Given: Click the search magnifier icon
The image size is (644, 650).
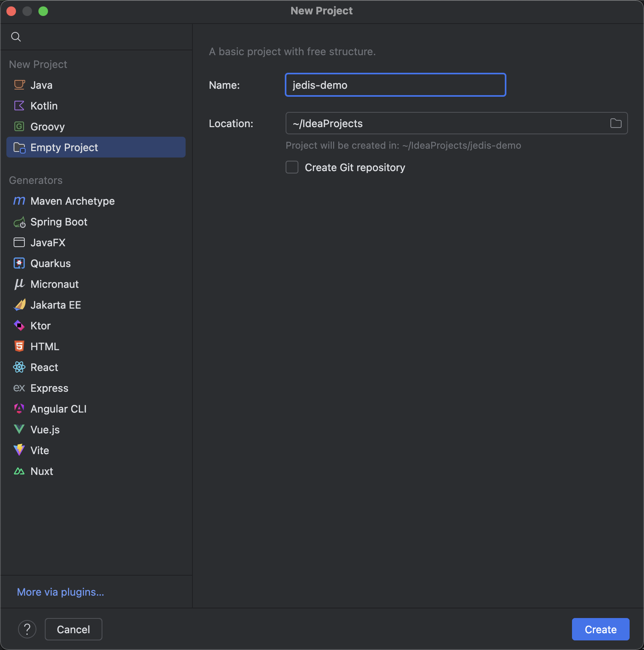Looking at the screenshot, I should 16,37.
